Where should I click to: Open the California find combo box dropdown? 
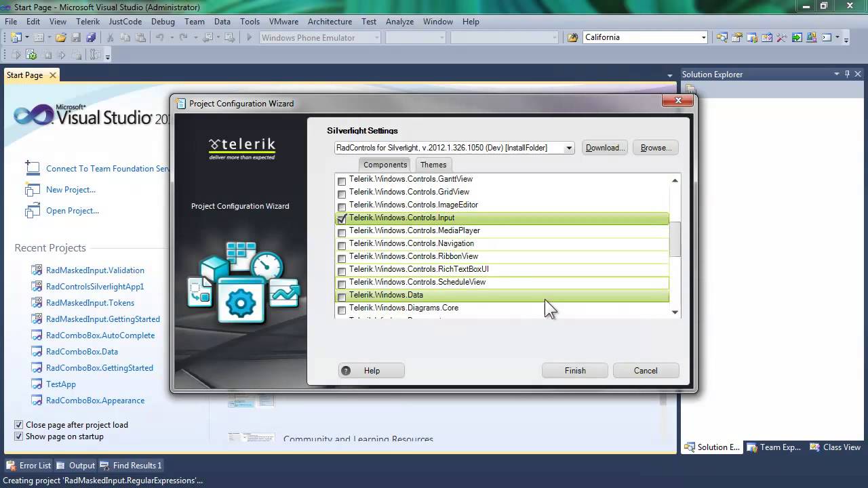(703, 38)
